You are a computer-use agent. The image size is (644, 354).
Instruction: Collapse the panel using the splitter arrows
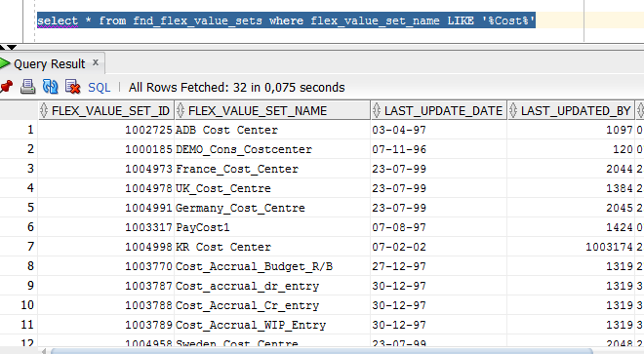(x=8, y=47)
